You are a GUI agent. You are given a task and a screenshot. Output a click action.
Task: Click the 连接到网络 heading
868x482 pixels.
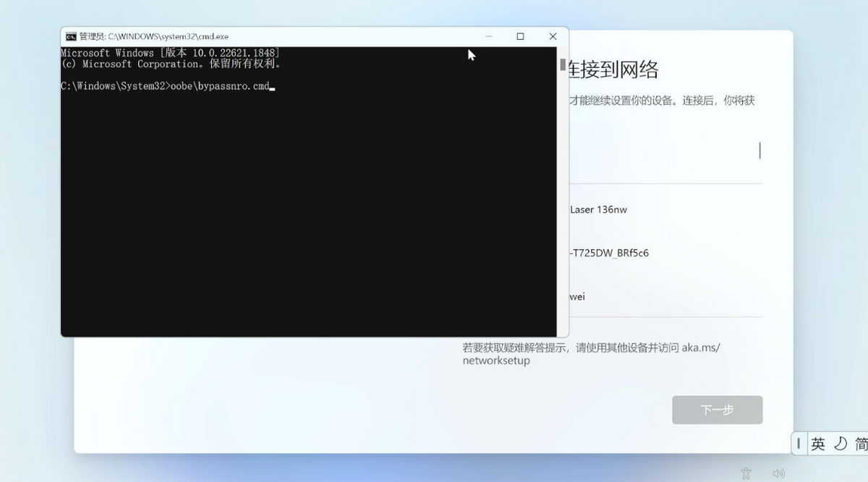click(x=613, y=69)
